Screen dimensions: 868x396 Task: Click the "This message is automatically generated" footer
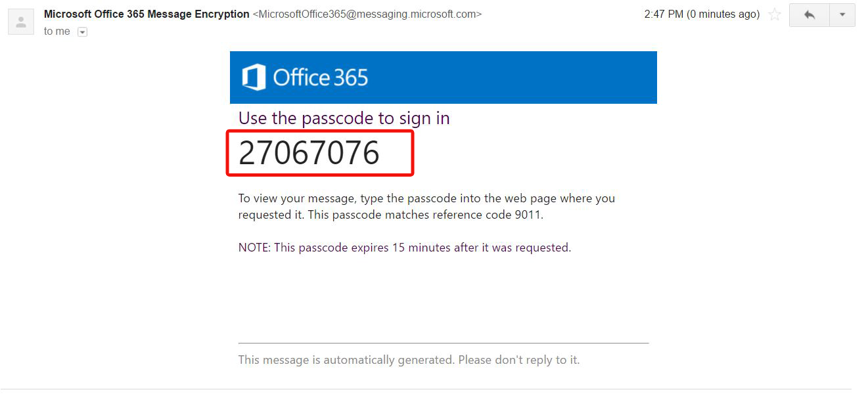click(x=409, y=360)
